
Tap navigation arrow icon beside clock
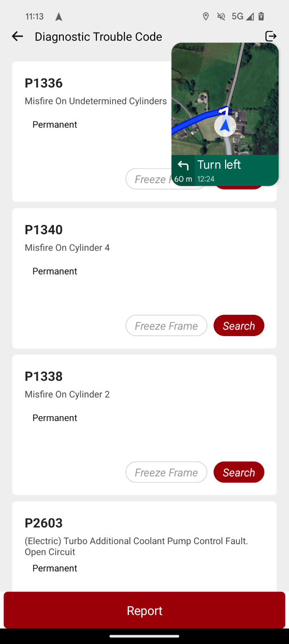click(x=59, y=17)
